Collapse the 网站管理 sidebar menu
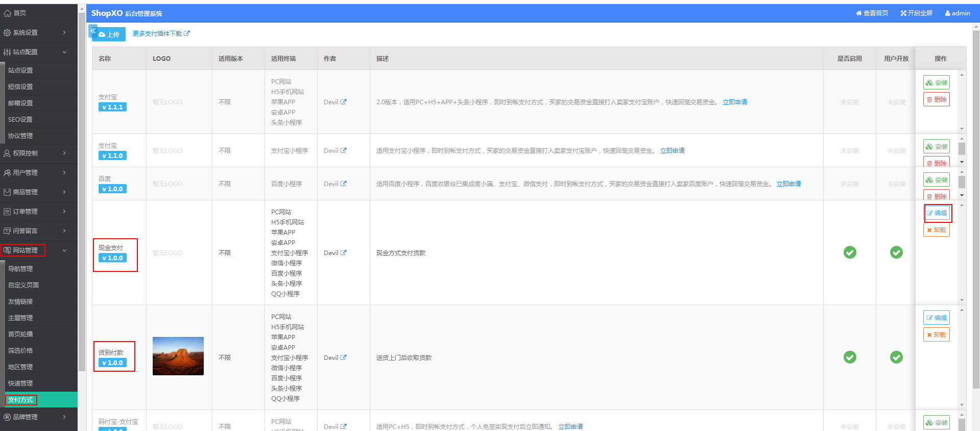This screenshot has height=431, width=980. point(38,251)
